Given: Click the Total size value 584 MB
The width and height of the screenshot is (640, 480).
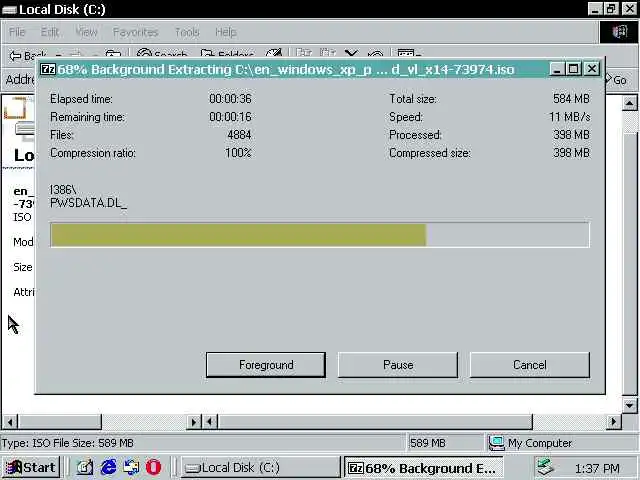Looking at the screenshot, I should [x=571, y=99].
